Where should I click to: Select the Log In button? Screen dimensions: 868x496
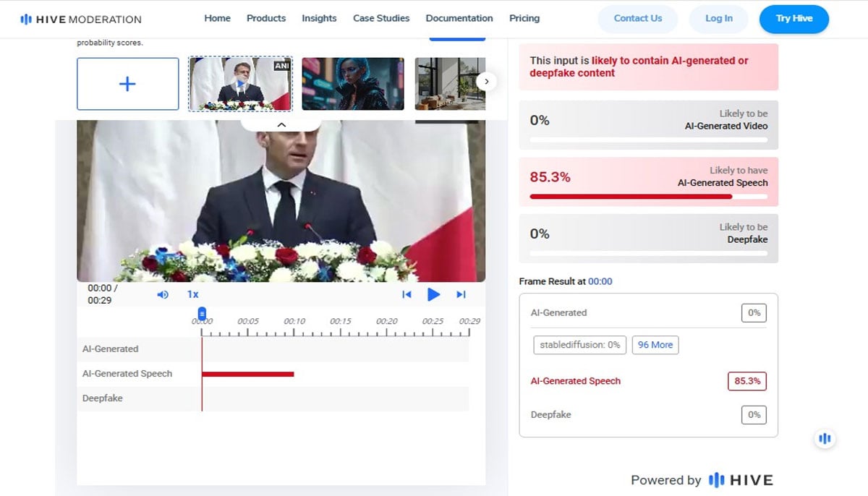[x=718, y=18]
